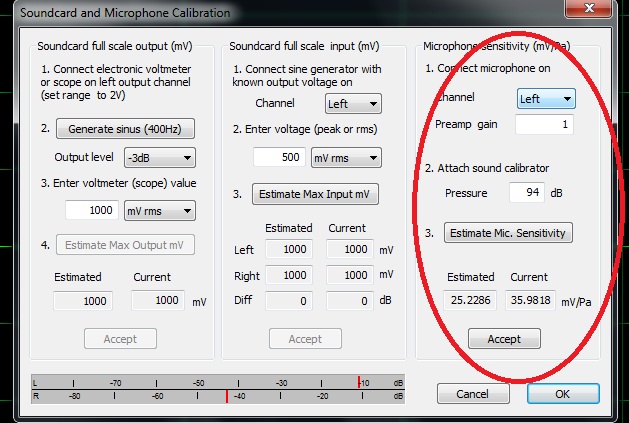This screenshot has width=629, height=423.
Task: Click Pressure dB field showing 94
Action: [527, 193]
